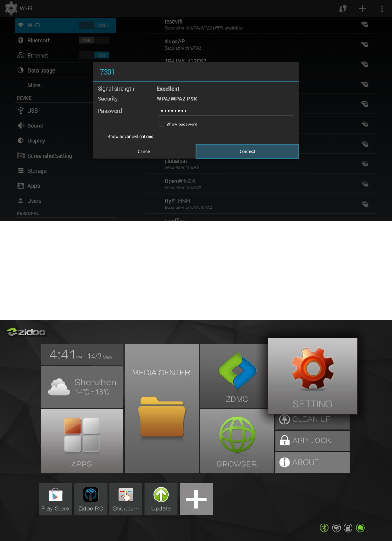The width and height of the screenshot is (392, 541).
Task: Select the zidooAP network
Action: [261, 44]
